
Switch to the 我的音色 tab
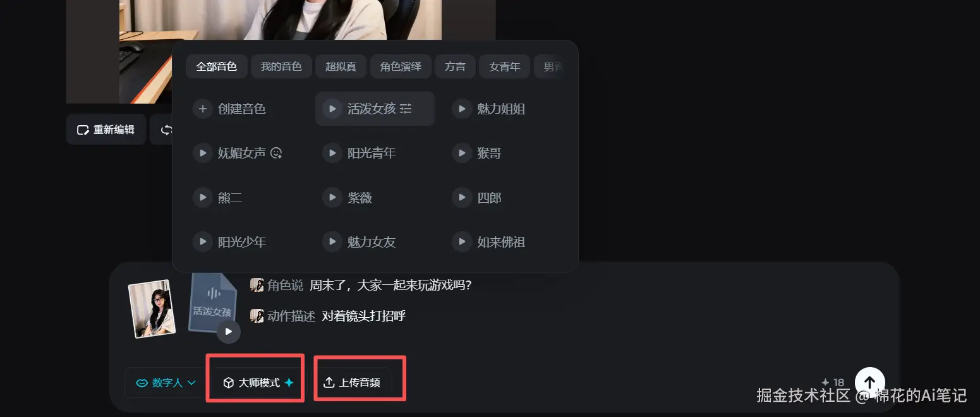coord(281,66)
